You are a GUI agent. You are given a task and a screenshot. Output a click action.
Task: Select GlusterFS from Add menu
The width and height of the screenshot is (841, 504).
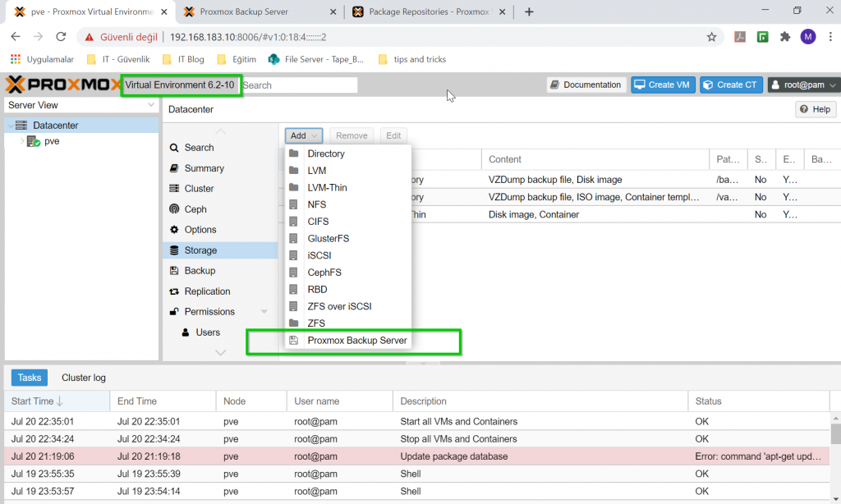(x=348, y=239)
